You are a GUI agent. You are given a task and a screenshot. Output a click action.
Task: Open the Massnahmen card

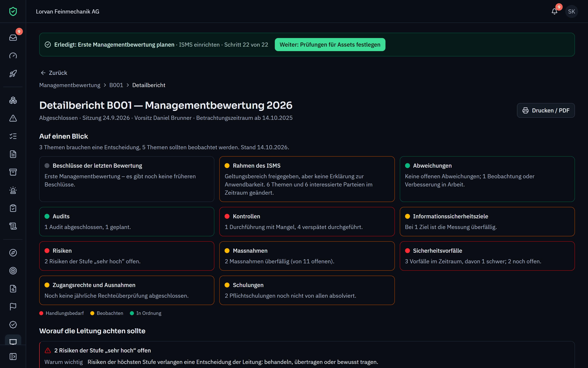point(307,256)
